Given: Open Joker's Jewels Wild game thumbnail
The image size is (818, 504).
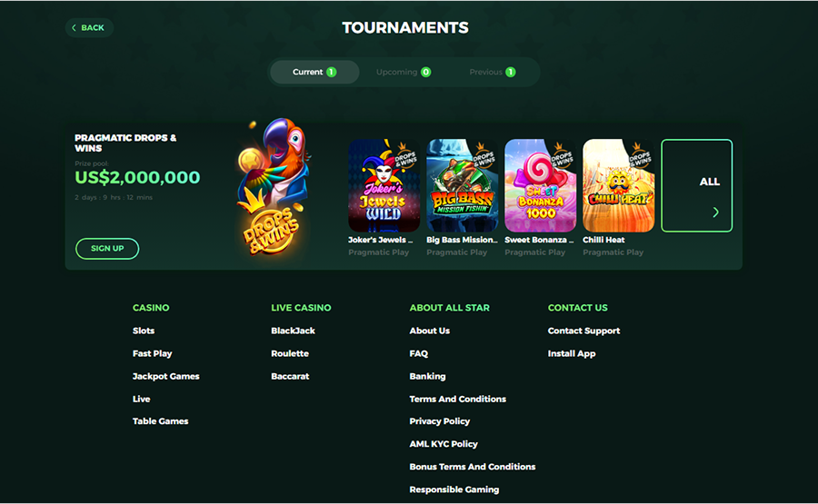Looking at the screenshot, I should (x=384, y=185).
